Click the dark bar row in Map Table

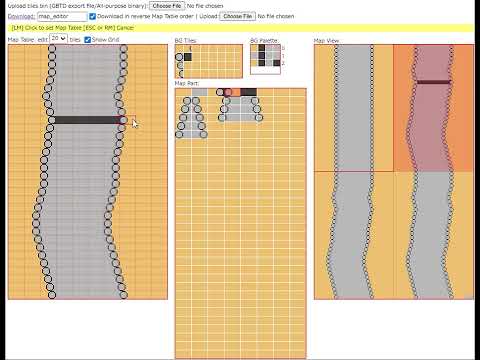tap(88, 120)
